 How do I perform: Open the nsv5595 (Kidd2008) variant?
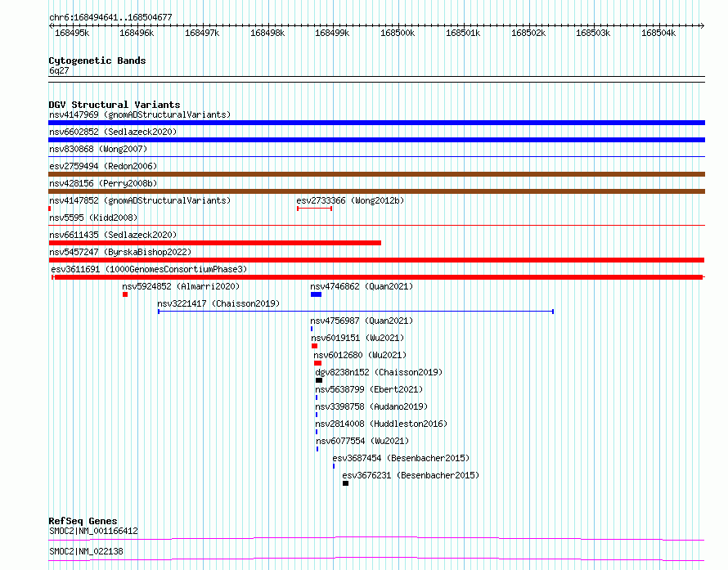[x=93, y=218]
